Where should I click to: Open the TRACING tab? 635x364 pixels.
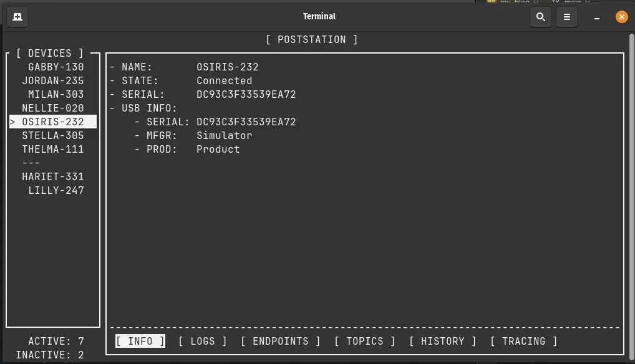[x=524, y=341]
